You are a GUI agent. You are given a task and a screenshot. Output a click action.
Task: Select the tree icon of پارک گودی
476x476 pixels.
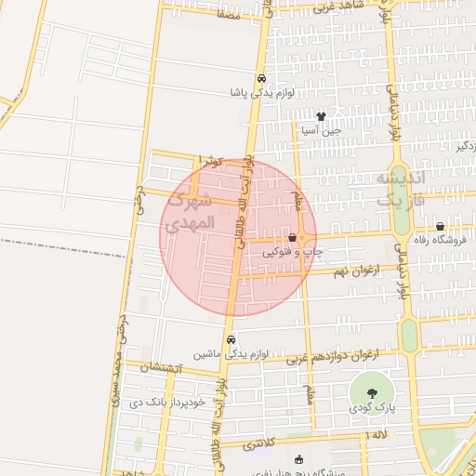[372, 393]
